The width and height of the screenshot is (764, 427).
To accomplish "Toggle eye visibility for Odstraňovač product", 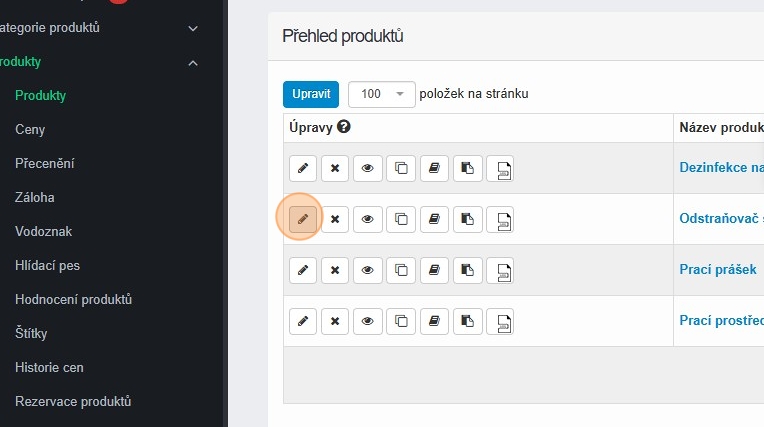I will 368,219.
